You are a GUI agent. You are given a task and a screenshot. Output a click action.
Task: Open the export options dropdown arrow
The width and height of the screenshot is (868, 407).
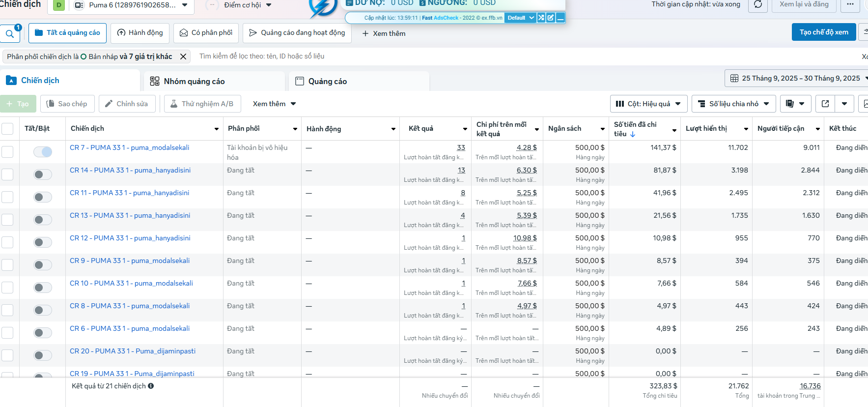click(x=844, y=104)
